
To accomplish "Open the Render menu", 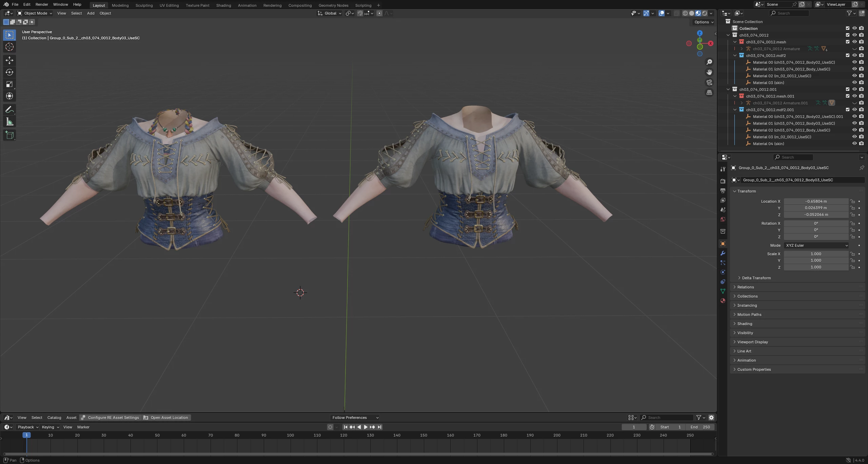I will tap(42, 4).
